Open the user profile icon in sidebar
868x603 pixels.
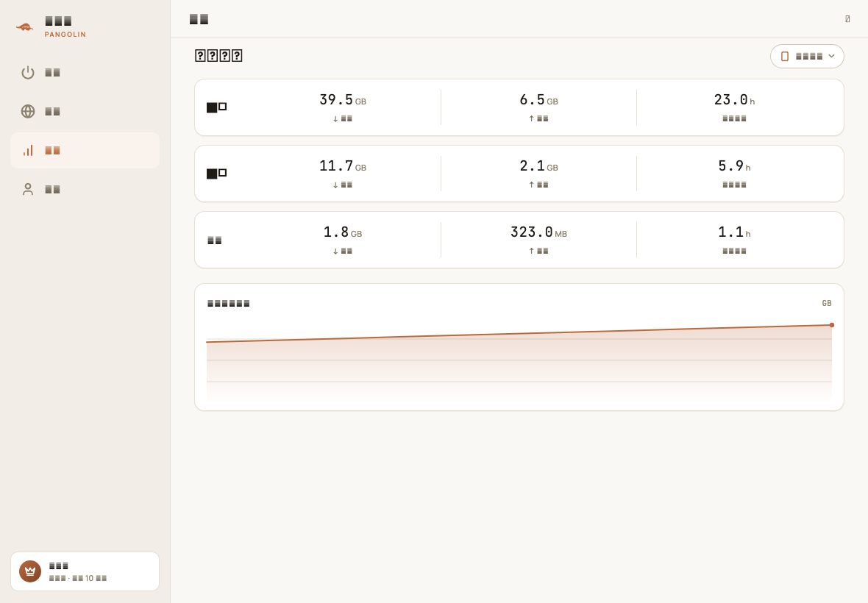[28, 189]
